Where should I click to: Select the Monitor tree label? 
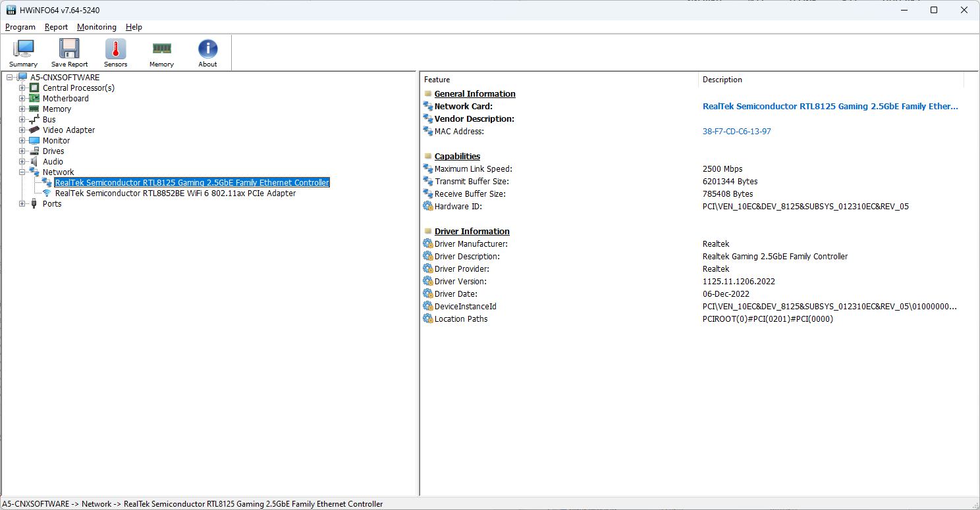56,140
